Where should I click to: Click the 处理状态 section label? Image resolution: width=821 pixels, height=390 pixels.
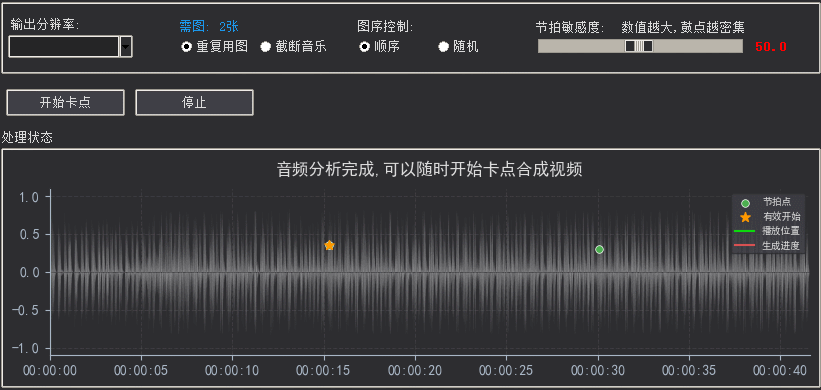coord(27,138)
